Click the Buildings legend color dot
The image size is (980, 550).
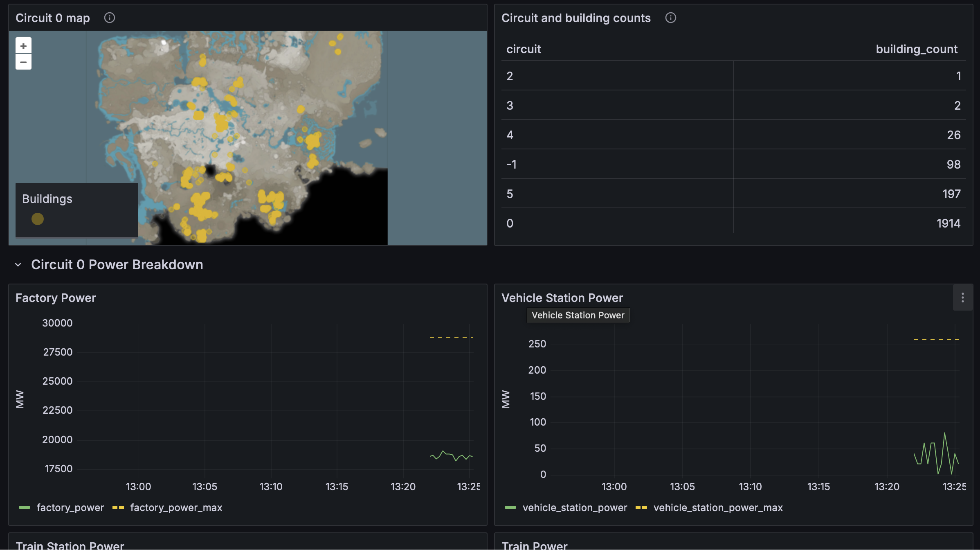38,219
